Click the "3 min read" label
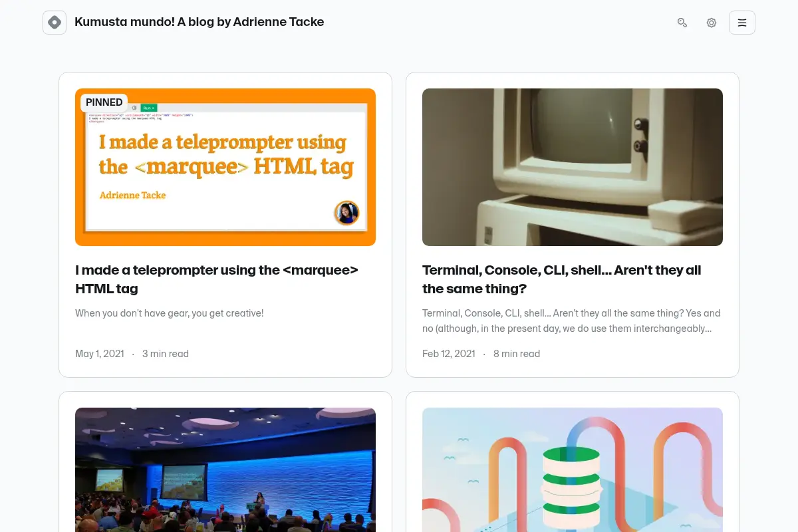 point(166,354)
